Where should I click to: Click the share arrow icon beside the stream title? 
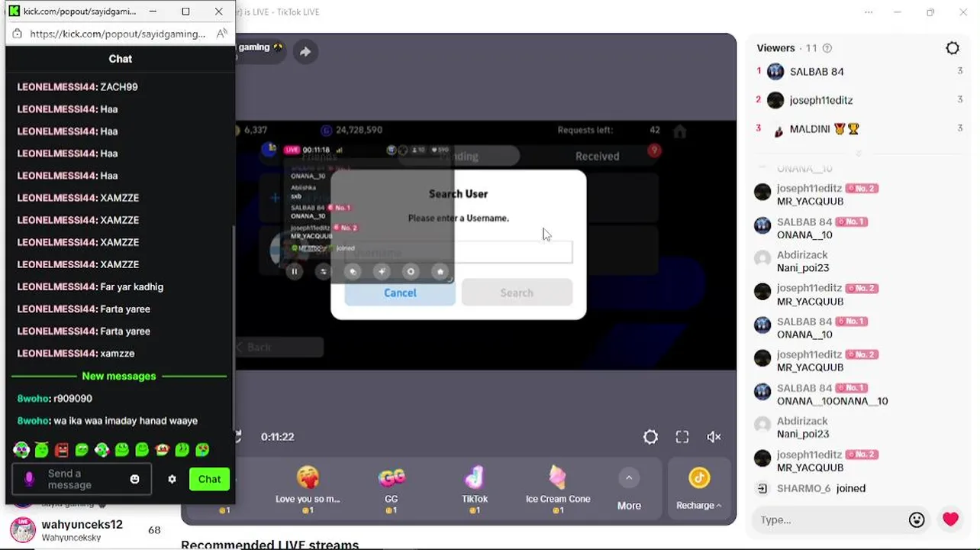(305, 51)
